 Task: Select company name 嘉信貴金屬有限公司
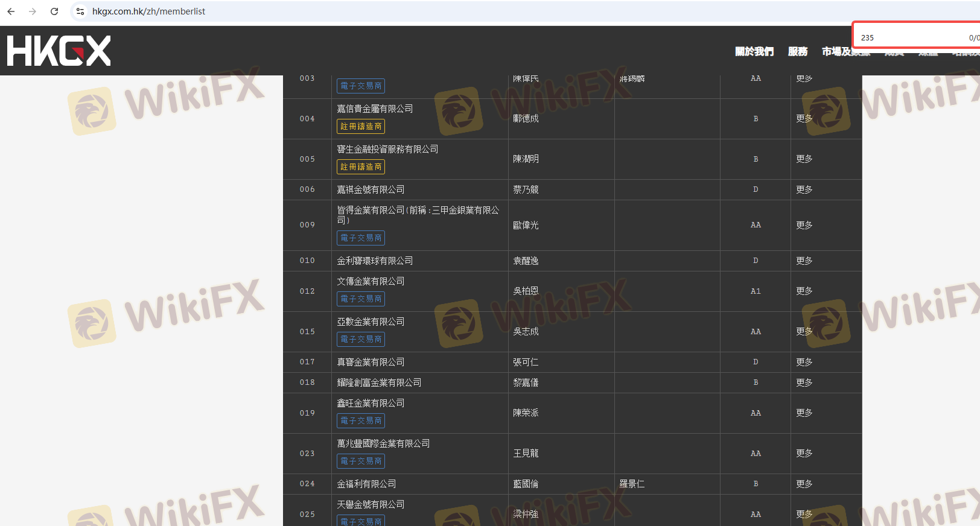tap(375, 109)
